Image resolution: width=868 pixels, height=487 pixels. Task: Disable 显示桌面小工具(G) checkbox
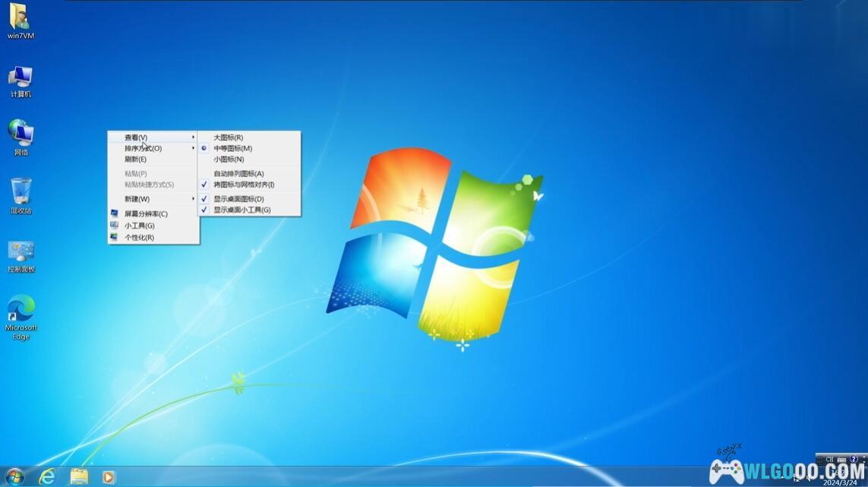[241, 210]
